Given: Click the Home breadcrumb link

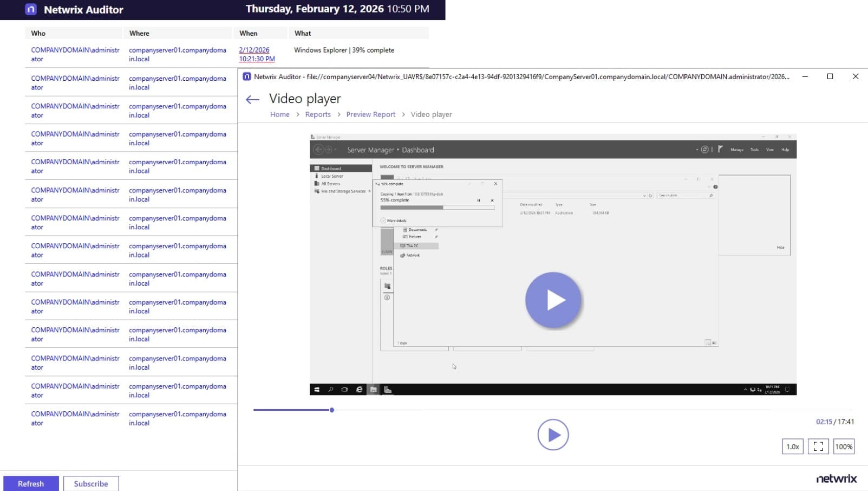Looking at the screenshot, I should pos(280,114).
